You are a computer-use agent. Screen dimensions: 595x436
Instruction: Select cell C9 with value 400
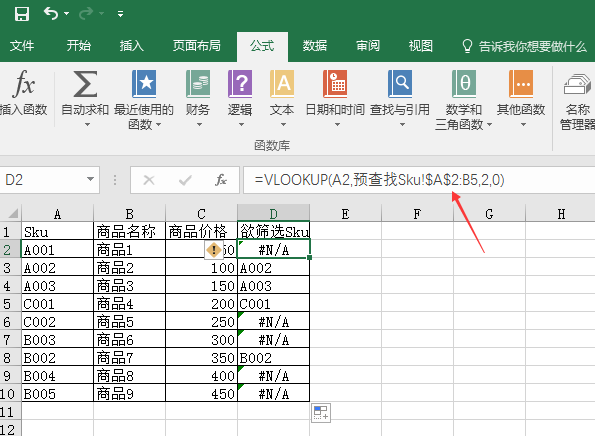pos(201,376)
